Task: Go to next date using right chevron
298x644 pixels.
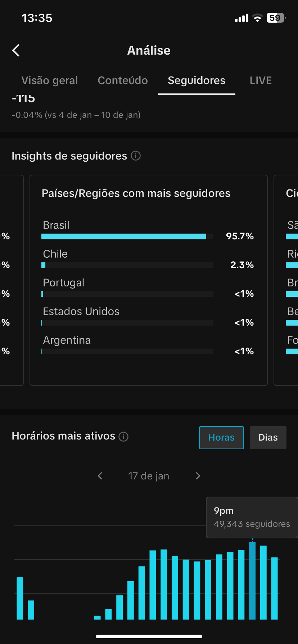Action: (198, 476)
